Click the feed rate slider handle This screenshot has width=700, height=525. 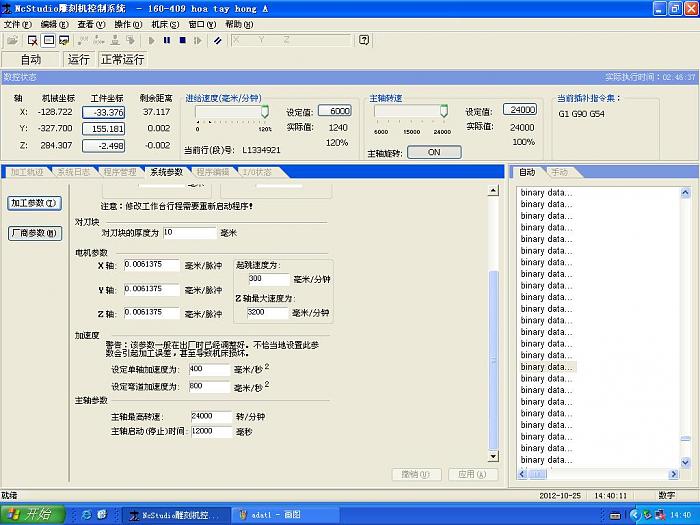pyautogui.click(x=265, y=112)
